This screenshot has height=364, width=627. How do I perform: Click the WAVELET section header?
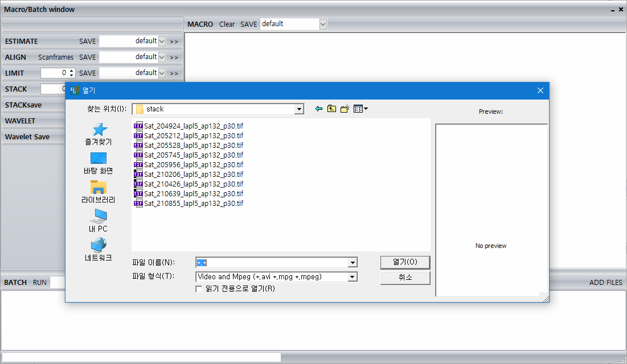[20, 121]
